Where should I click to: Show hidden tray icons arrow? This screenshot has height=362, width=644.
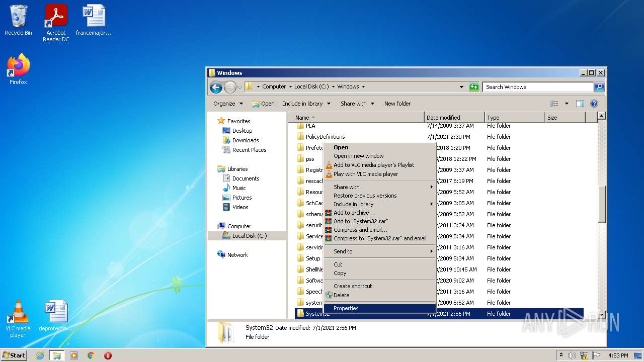[561, 355]
